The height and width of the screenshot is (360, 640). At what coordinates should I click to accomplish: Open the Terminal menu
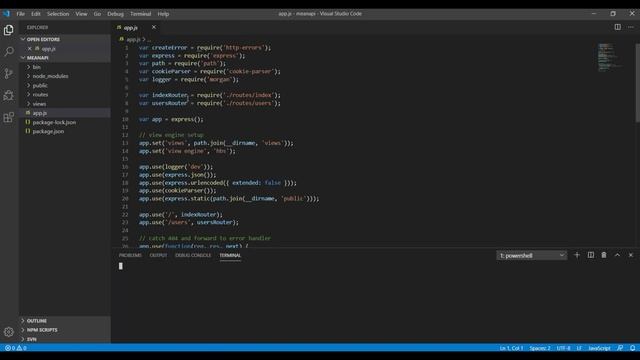[x=141, y=14]
